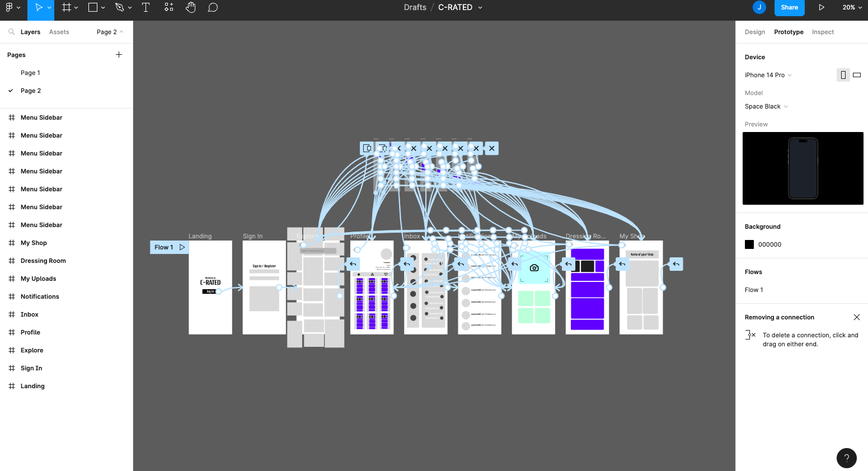Select the Rectangle shape tool
The image size is (868, 471).
(x=93, y=7)
